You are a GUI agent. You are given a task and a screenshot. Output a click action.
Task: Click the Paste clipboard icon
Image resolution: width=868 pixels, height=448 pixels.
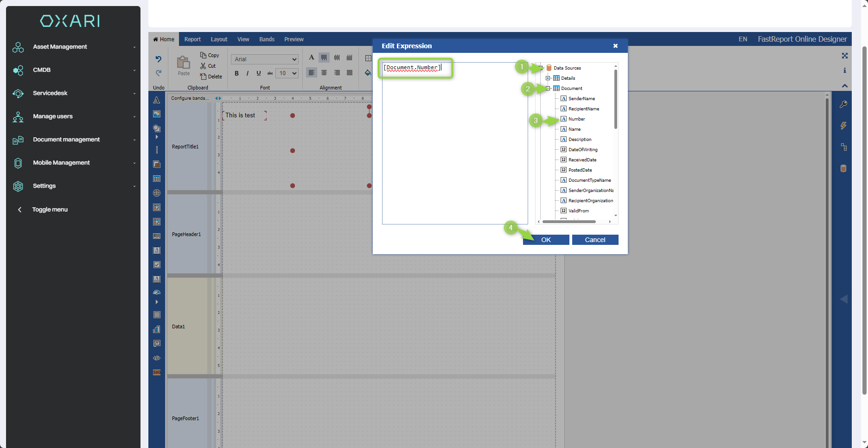[184, 63]
